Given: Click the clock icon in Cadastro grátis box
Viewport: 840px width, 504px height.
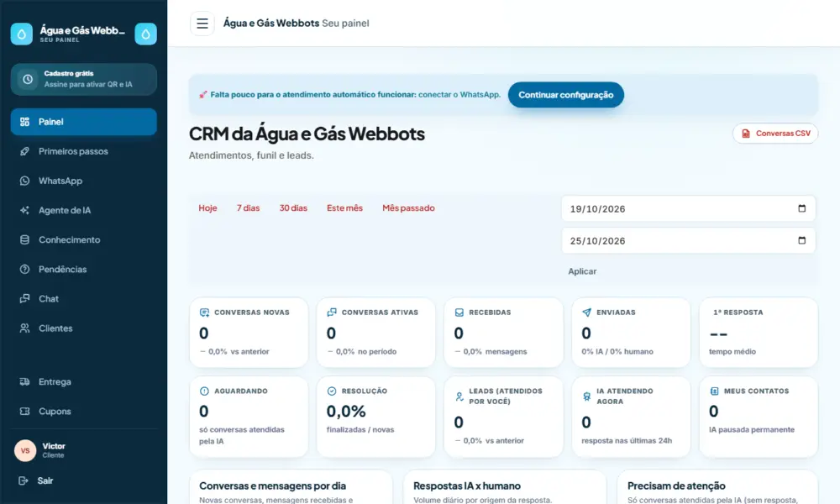Looking at the screenshot, I should (28, 79).
